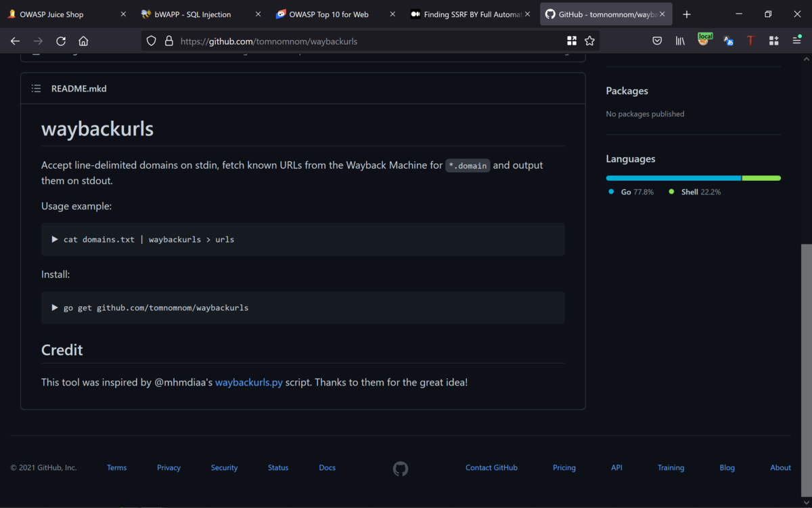Open the waybackurls.py script link
Image resolution: width=812 pixels, height=508 pixels.
pyautogui.click(x=249, y=383)
